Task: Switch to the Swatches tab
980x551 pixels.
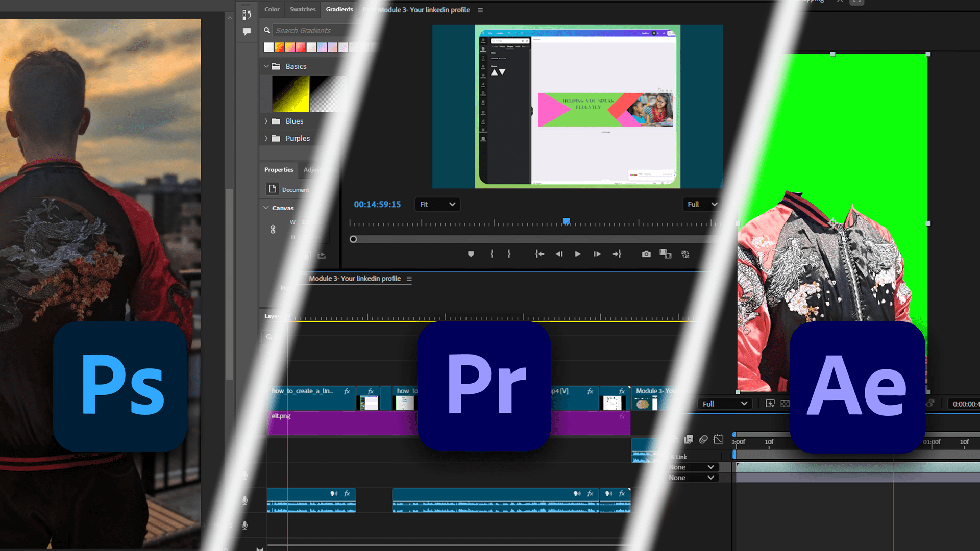Action: click(x=303, y=9)
